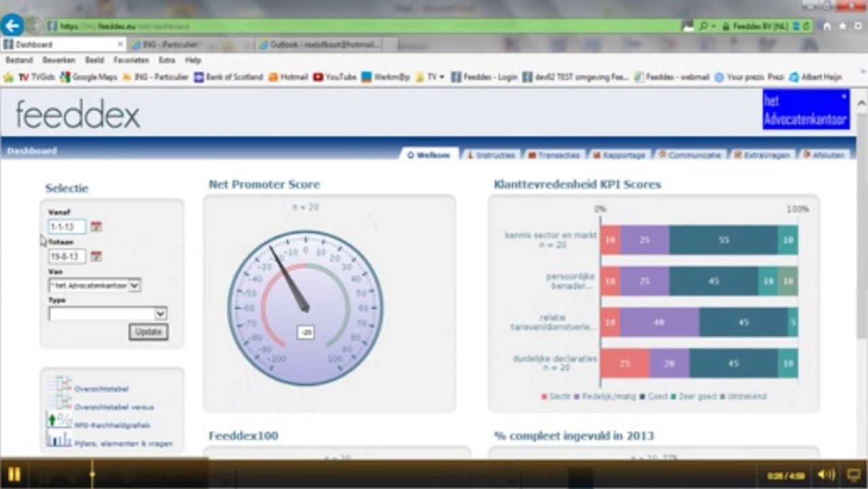
Task: Click the browser address bar
Action: click(x=363, y=26)
